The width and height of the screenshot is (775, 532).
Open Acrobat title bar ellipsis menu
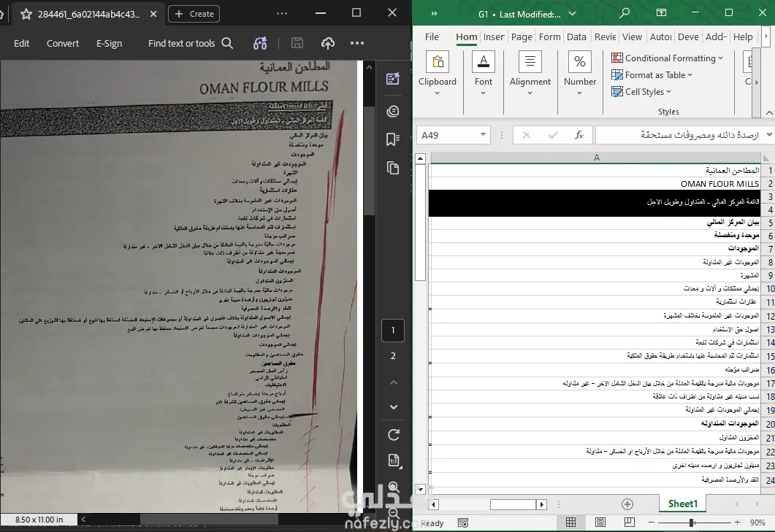pyautogui.click(x=282, y=13)
